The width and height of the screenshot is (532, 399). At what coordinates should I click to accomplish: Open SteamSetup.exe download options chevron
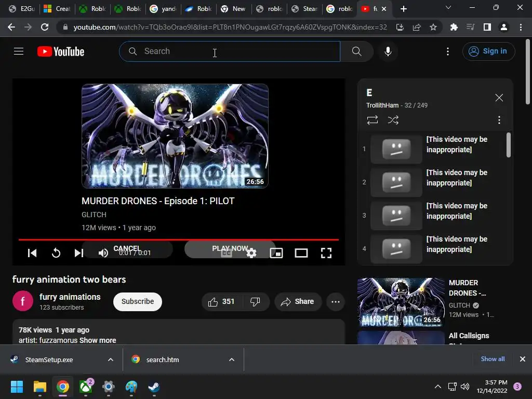point(111,360)
